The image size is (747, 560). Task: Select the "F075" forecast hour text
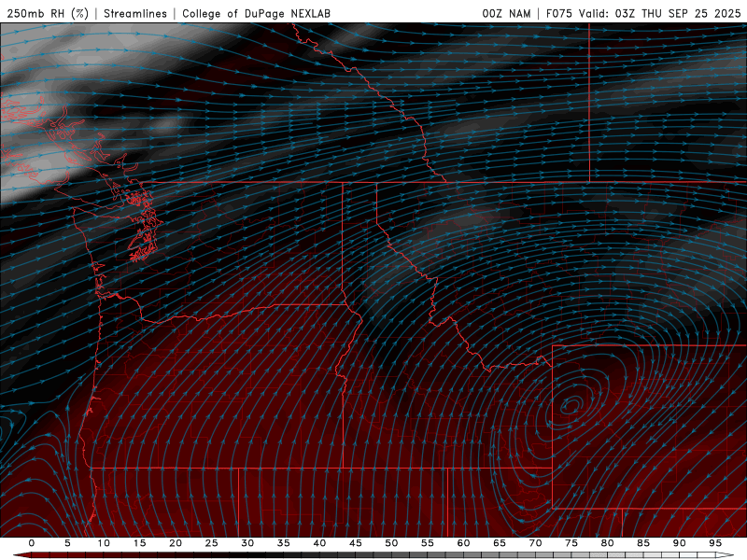558,13
